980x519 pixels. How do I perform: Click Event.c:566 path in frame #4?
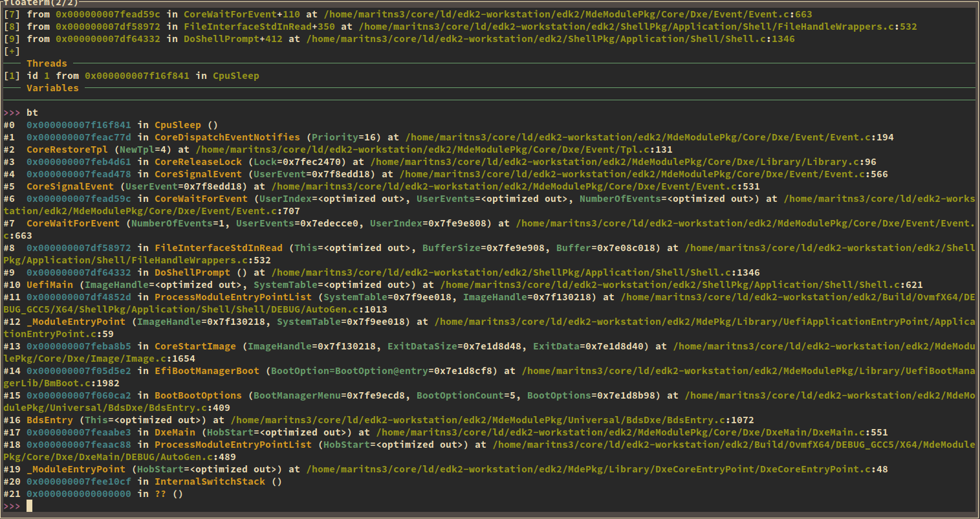click(644, 174)
